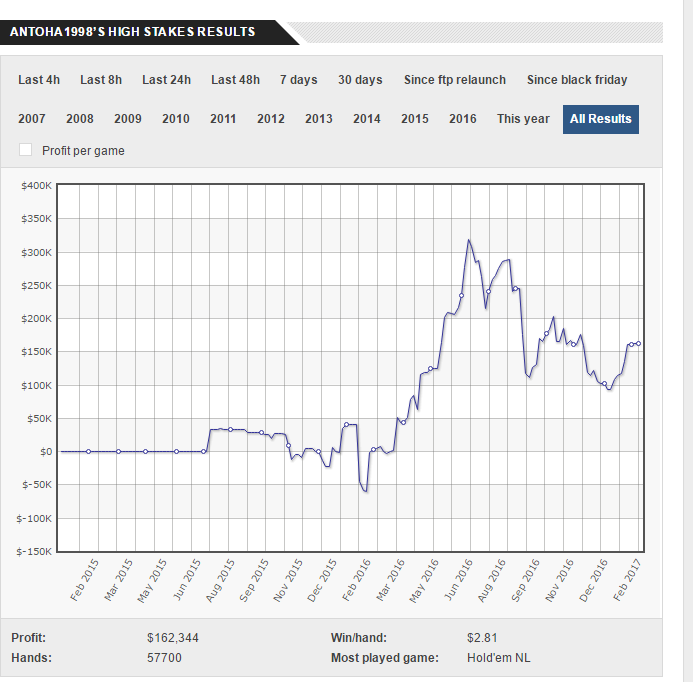Click the Profit per game label
Image resolution: width=693 pixels, height=682 pixels.
pos(83,151)
